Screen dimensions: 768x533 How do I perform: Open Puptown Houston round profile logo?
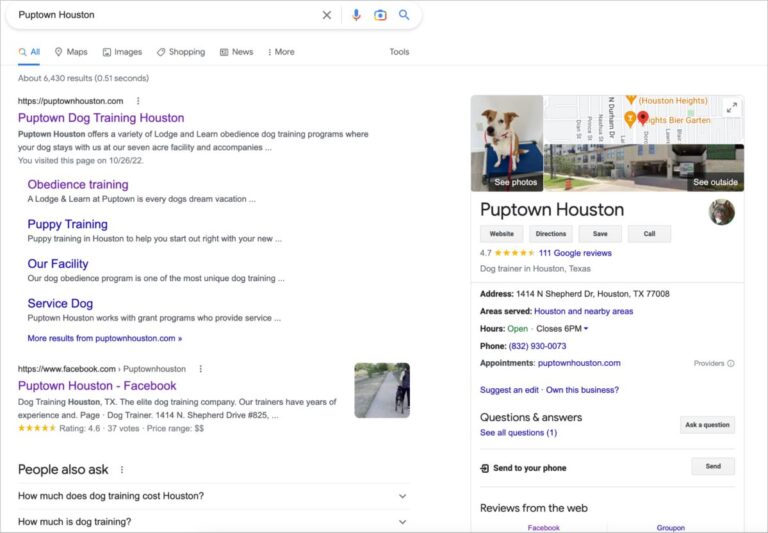coord(721,212)
